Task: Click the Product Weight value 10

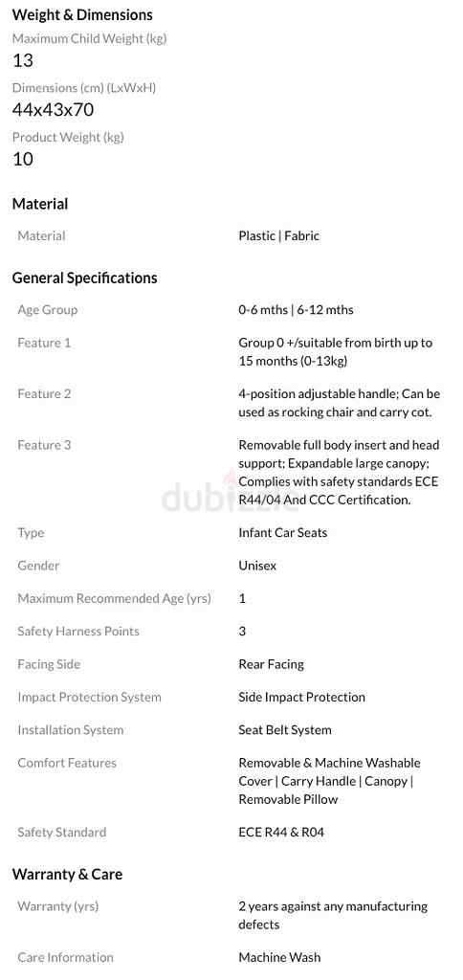Action: [23, 160]
